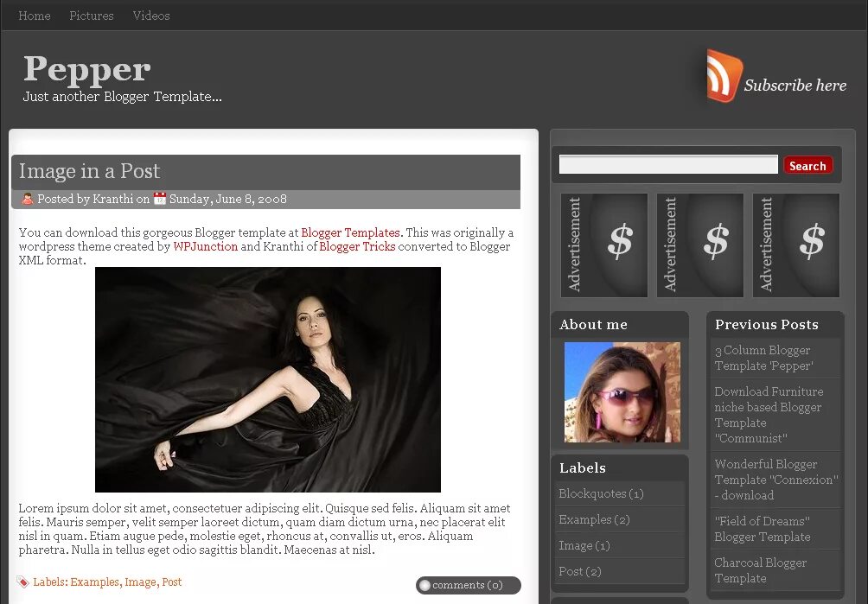Click the Previous Posts heading
Image resolution: width=868 pixels, height=604 pixels.
767,325
